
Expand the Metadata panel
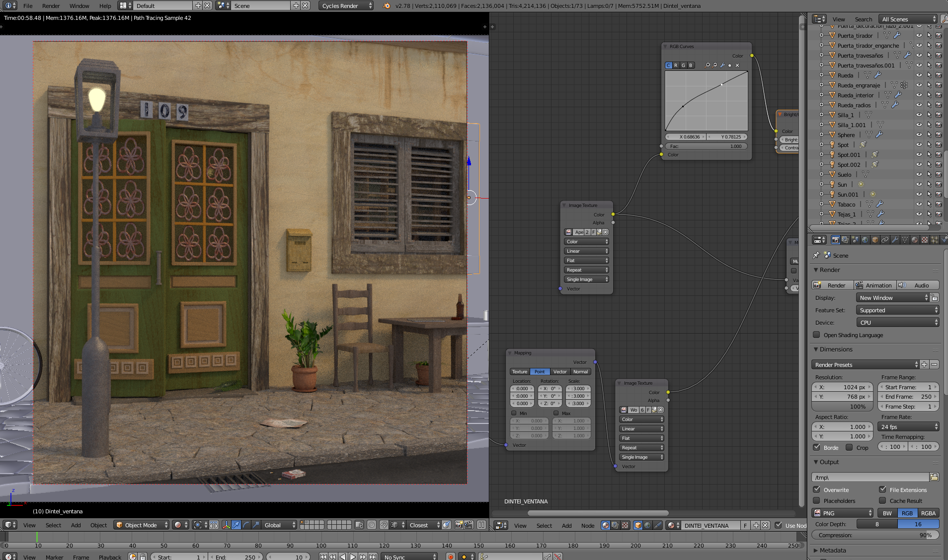click(832, 550)
